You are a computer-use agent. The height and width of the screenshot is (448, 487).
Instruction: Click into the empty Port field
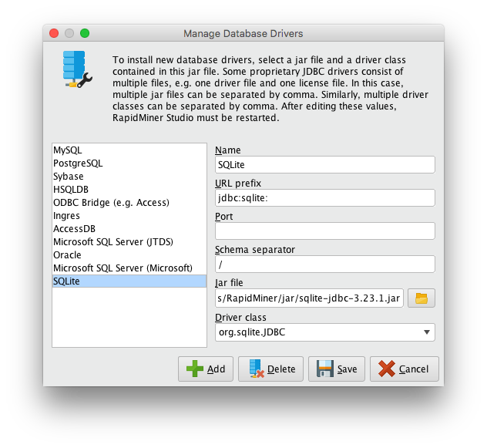(x=324, y=231)
